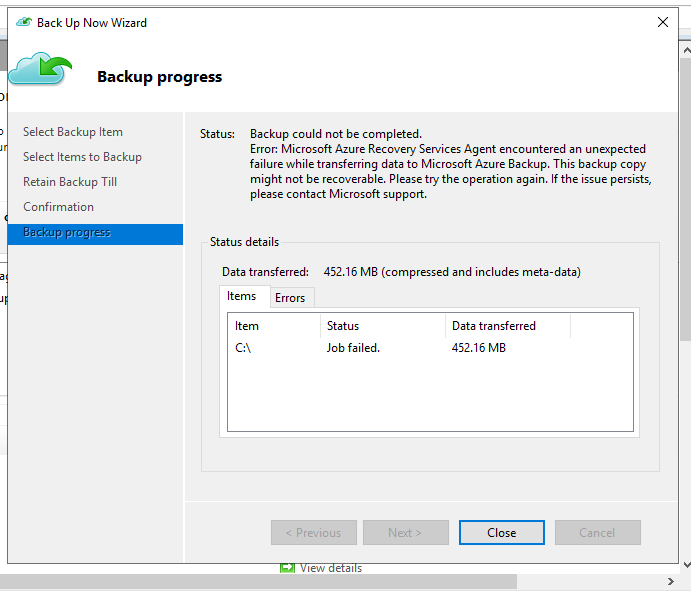Click the Job failed. status cell
The width and height of the screenshot is (691, 592).
coord(353,348)
